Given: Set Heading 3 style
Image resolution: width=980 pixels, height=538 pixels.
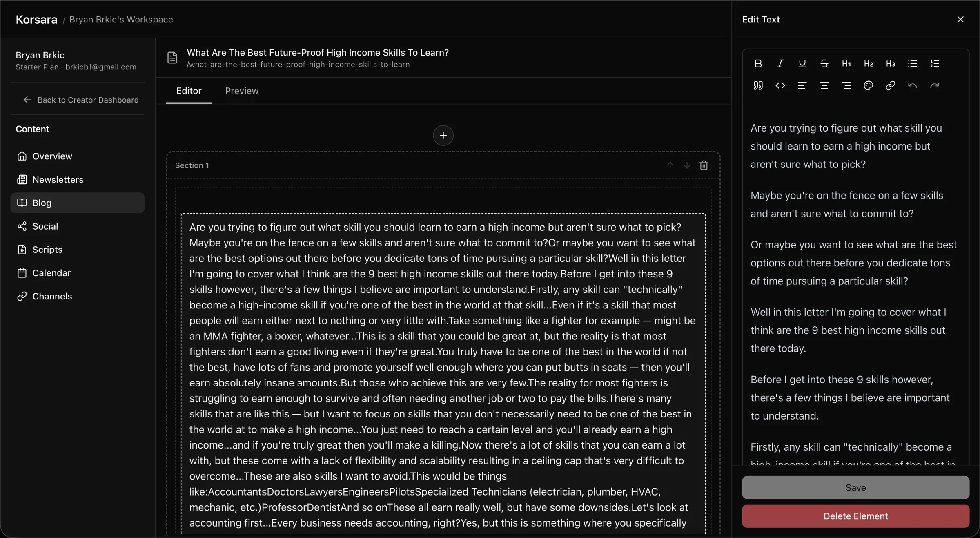Looking at the screenshot, I should (890, 63).
